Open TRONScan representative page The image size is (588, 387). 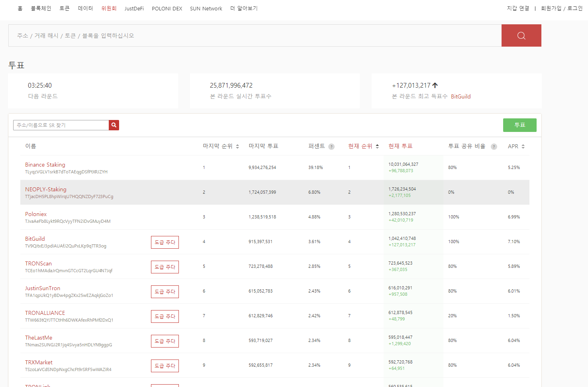tap(38, 263)
